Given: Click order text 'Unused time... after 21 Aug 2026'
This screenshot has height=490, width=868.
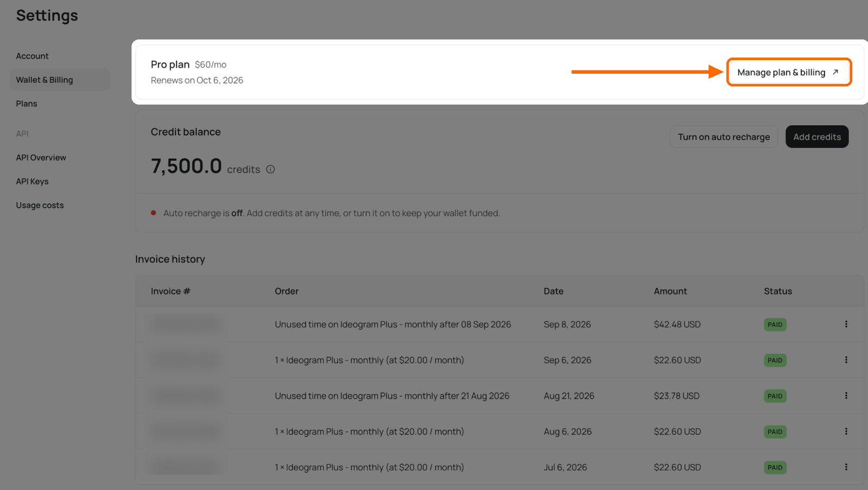Looking at the screenshot, I should (392, 396).
